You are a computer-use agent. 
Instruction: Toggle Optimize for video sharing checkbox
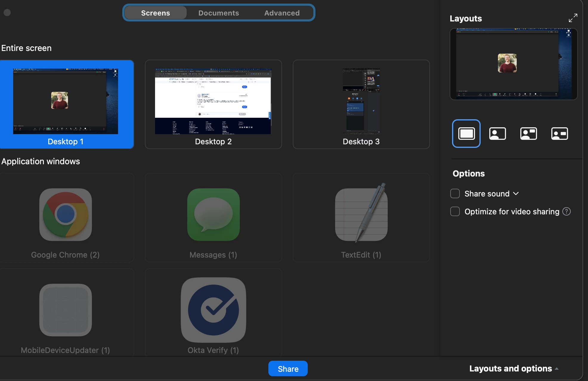tap(455, 211)
